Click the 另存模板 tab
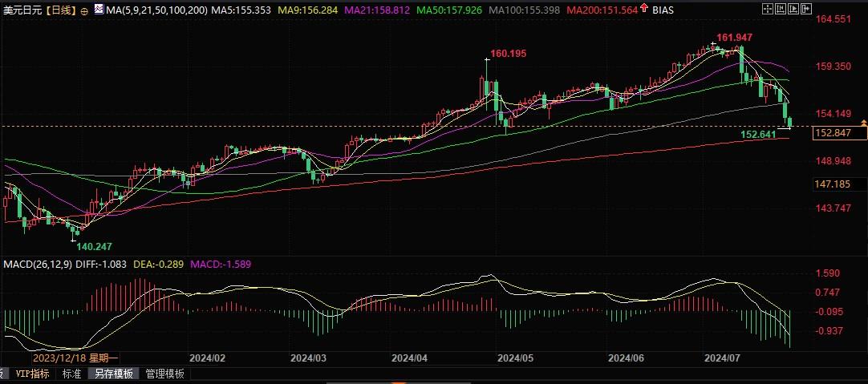 114,374
